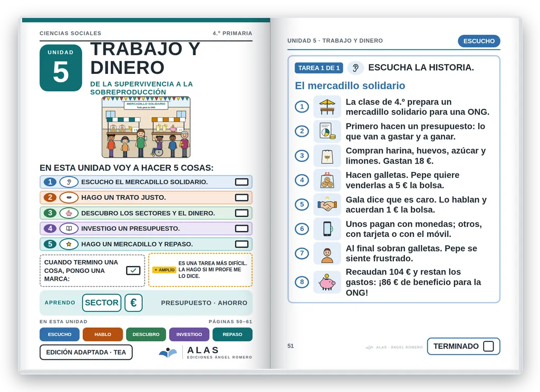Click the heading EN ESTA UNIDAD VOY A HACER 5 COSAS

pyautogui.click(x=127, y=168)
